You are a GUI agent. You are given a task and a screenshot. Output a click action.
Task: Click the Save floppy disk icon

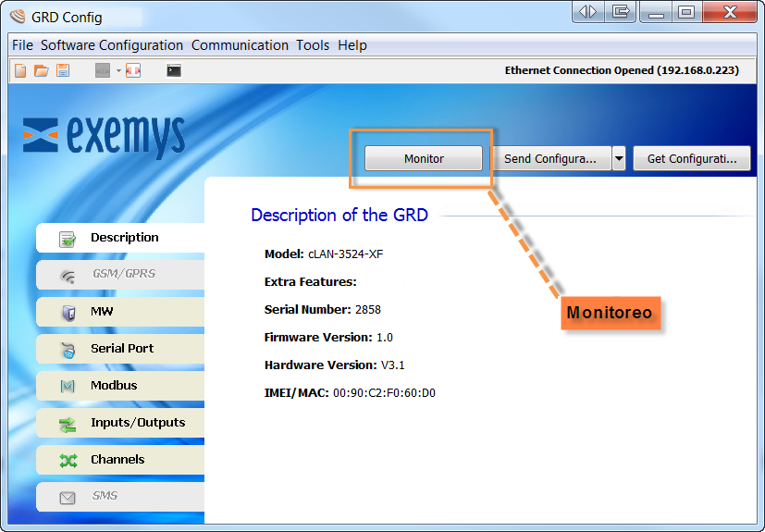point(63,70)
